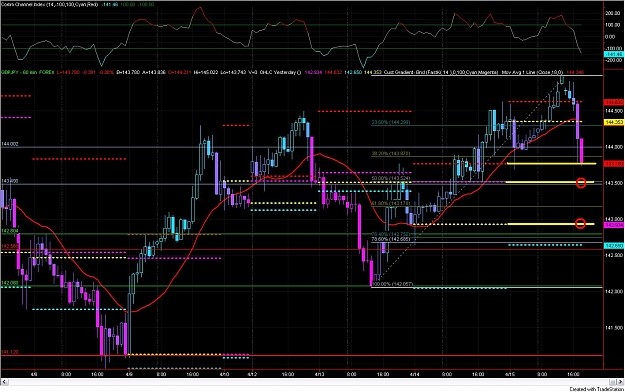Screen dimensions: 625x392
Task: Click the scrollbar right arrow below the chart
Action: [620, 382]
